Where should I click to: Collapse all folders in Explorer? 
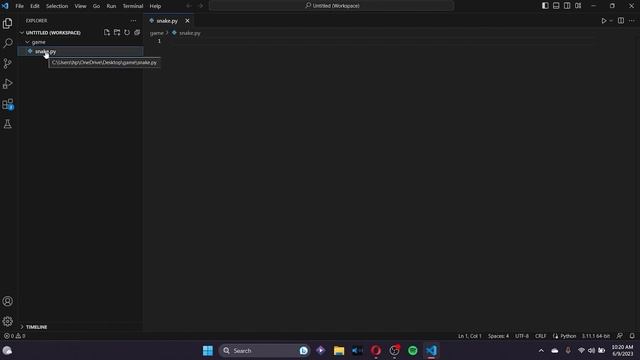click(137, 32)
